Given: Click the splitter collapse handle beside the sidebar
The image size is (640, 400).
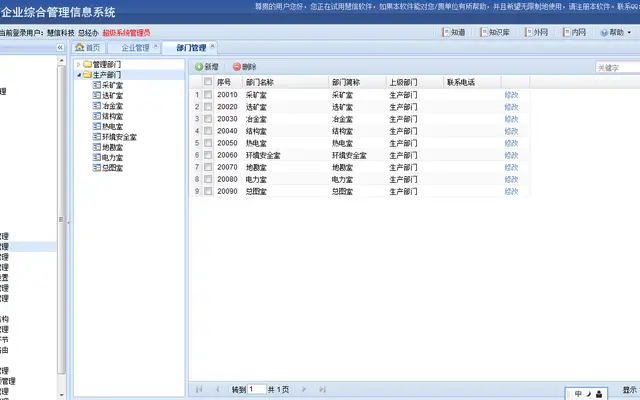Looking at the screenshot, I should 68,222.
